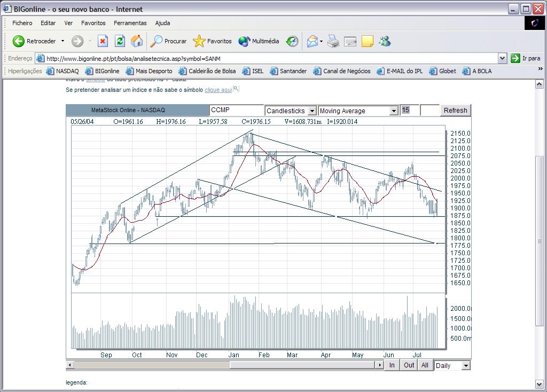Click the Retroceder back arrow icon

(x=19, y=41)
